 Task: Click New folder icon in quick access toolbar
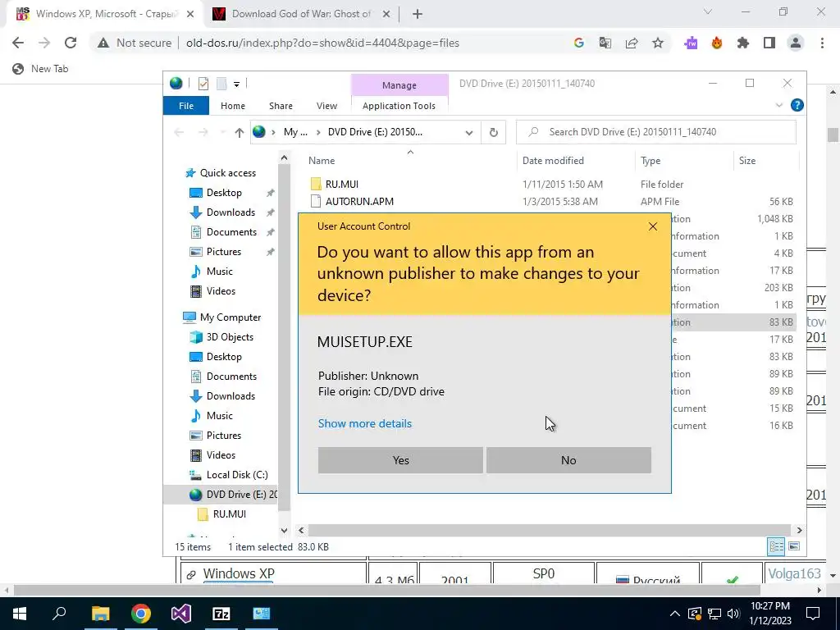tap(221, 84)
